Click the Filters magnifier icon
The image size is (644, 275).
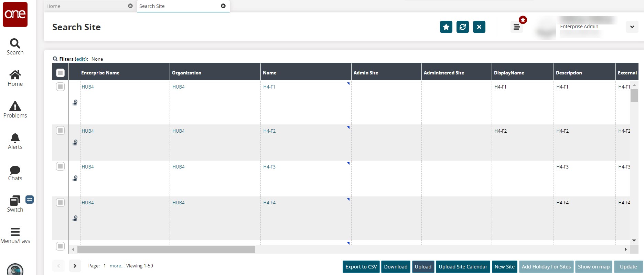[55, 59]
